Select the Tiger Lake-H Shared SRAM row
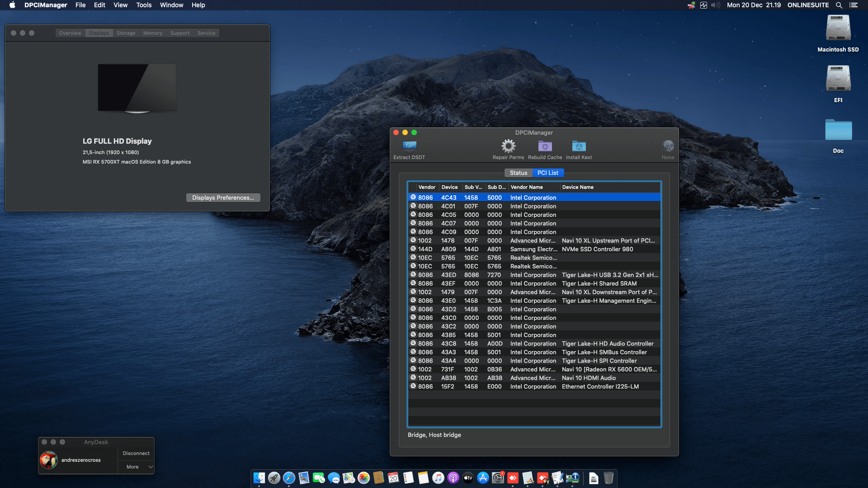Image resolution: width=868 pixels, height=488 pixels. coord(534,283)
